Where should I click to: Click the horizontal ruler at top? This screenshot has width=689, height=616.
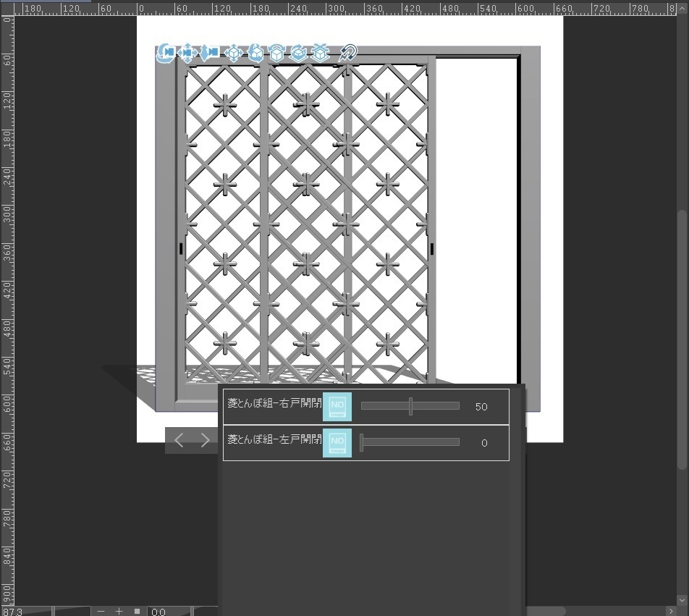pyautogui.click(x=344, y=9)
